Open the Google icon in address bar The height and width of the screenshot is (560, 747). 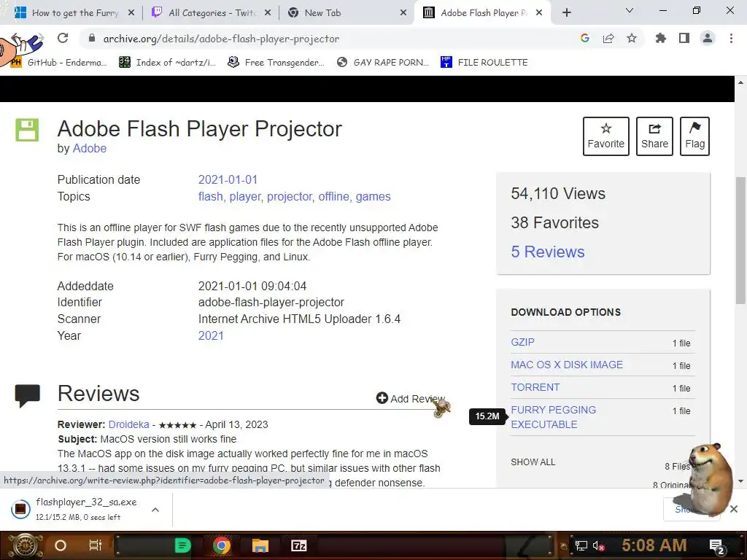coord(585,38)
